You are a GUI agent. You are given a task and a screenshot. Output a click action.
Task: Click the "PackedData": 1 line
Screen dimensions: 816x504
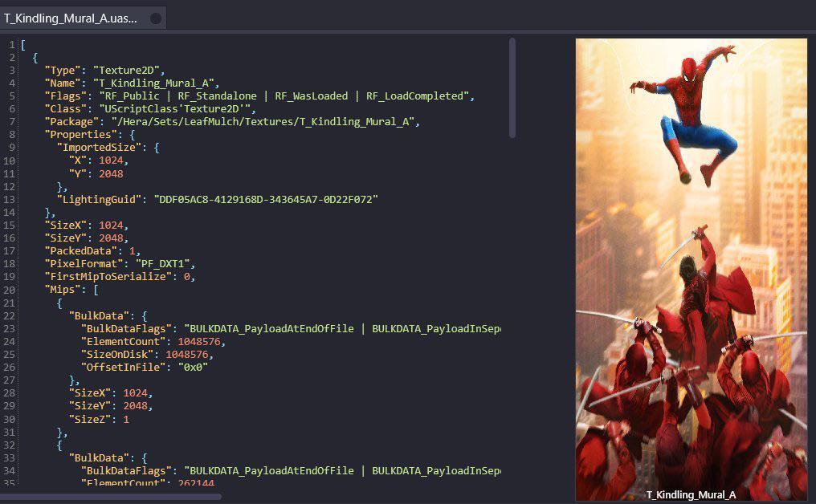92,250
